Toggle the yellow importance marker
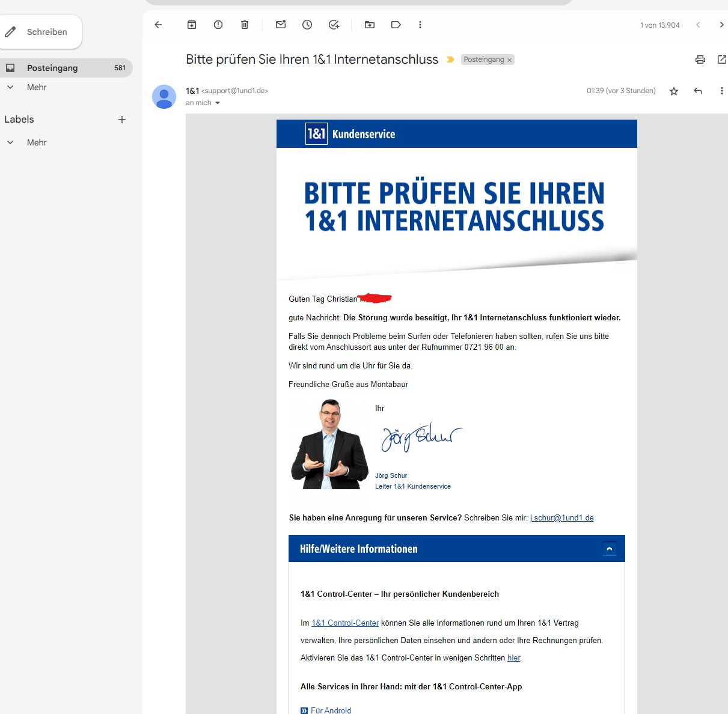The height and width of the screenshot is (714, 728). [450, 59]
